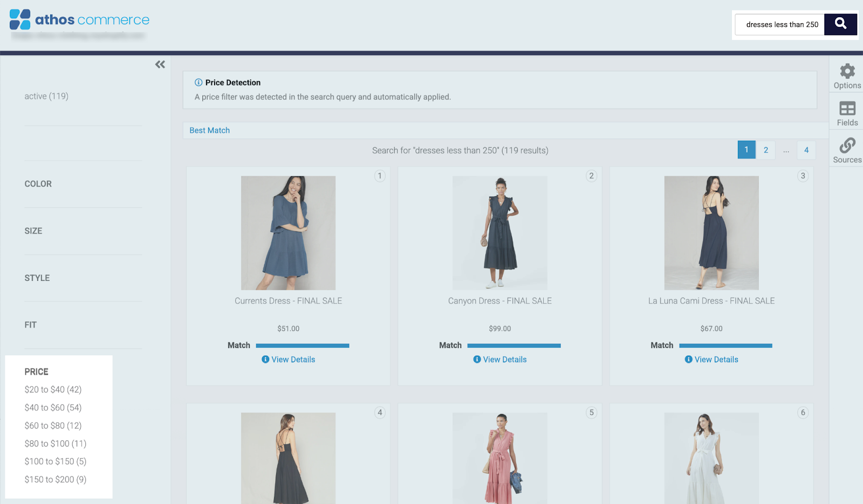Expand the COLOR filter section
Viewport: 863px width, 504px height.
point(38,184)
